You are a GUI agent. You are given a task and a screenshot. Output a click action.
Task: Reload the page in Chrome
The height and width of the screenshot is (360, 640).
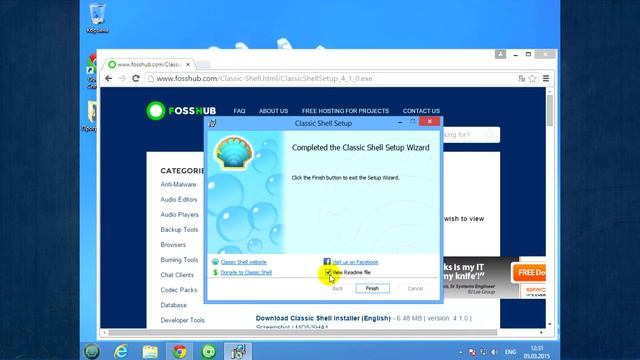(x=136, y=78)
